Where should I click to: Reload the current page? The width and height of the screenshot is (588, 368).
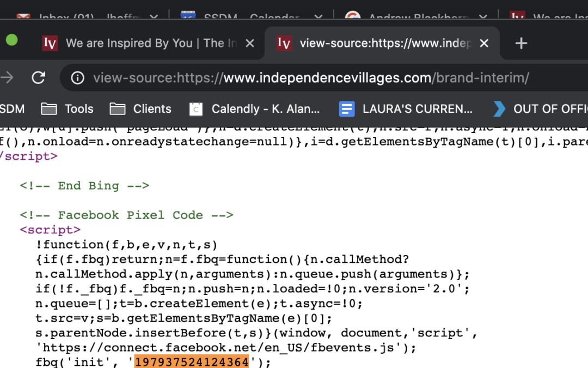(38, 78)
